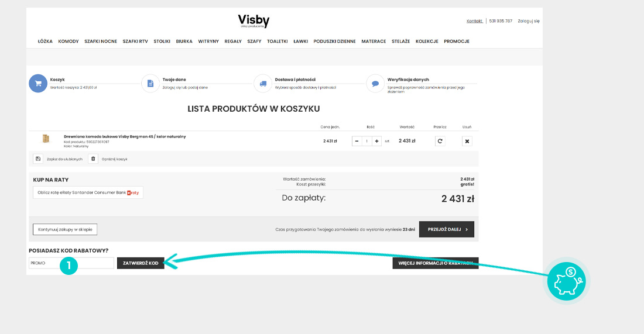Click the blue shopping cart Koszyk icon
Viewport: 644px width, 334px height.
38,83
